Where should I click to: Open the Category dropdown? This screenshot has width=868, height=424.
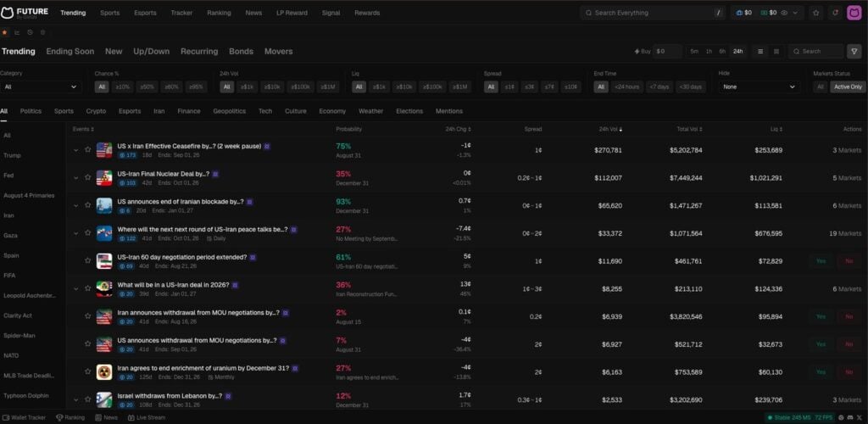point(41,86)
